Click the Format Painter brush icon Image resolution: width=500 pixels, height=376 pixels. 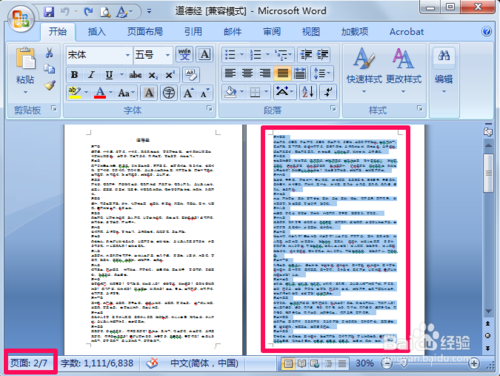[x=50, y=86]
